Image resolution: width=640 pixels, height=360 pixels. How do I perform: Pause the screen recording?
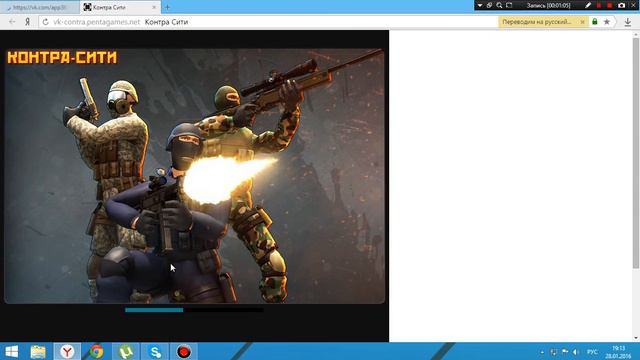point(599,5)
